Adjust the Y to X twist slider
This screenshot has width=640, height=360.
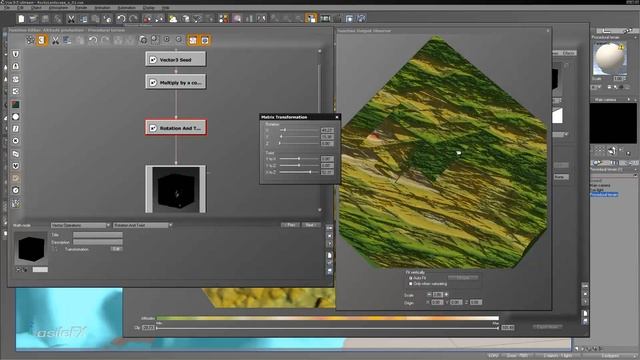[x=299, y=158]
